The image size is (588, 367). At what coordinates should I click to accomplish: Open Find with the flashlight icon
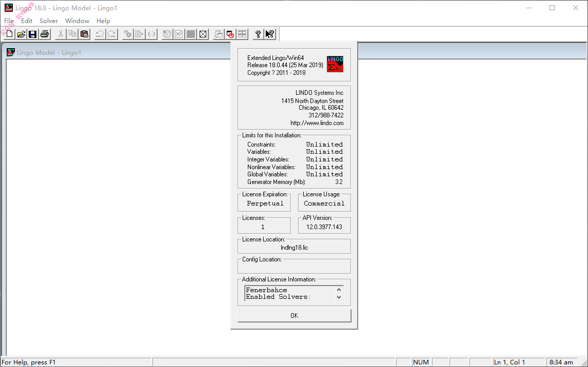point(128,34)
